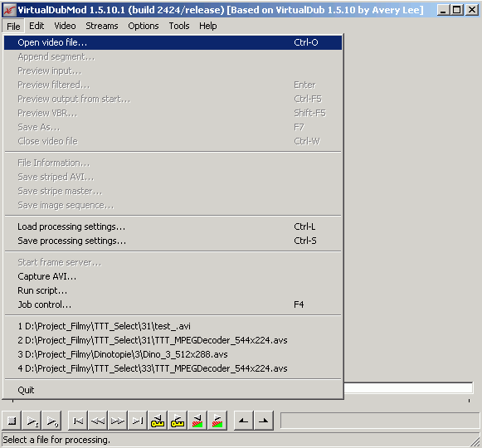Open the Streams menu
482x448 pixels.
pos(102,26)
